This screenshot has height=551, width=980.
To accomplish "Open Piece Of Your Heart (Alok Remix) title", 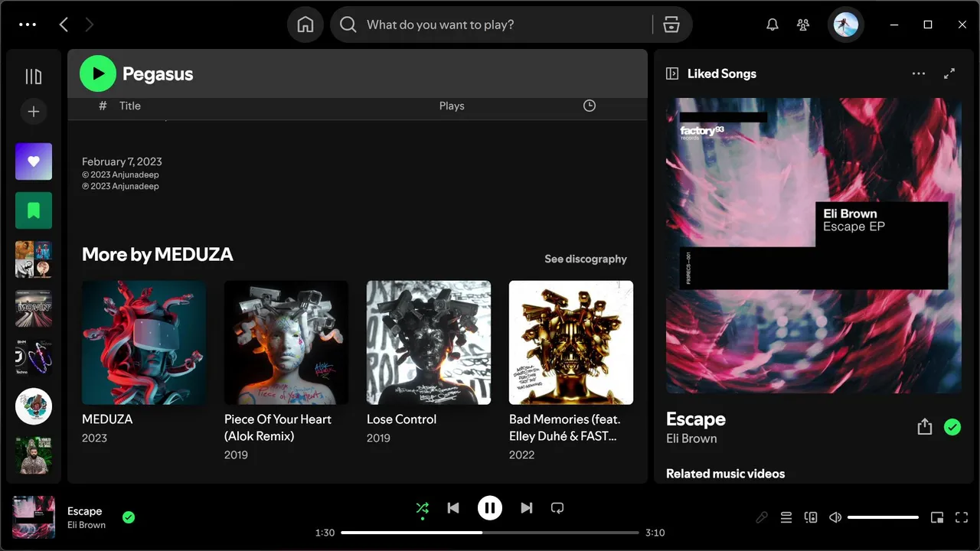I will [x=278, y=428].
